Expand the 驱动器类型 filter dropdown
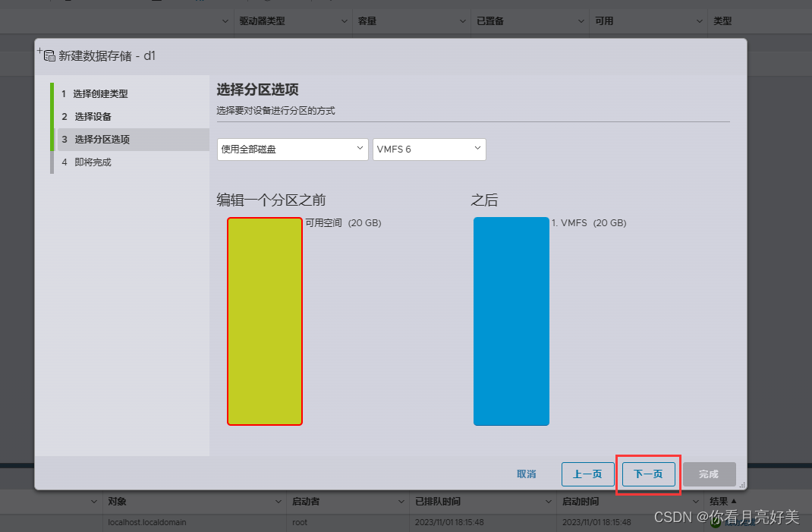The width and height of the screenshot is (812, 532). [344, 21]
